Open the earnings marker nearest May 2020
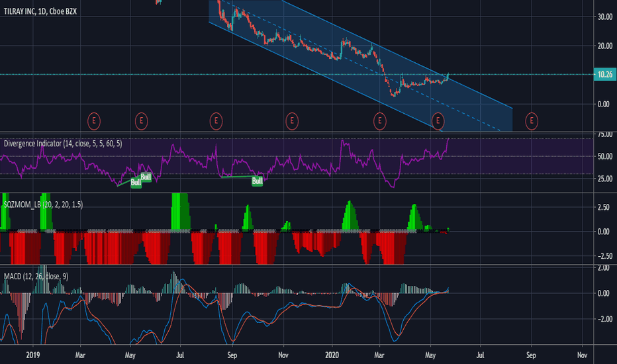 click(x=438, y=121)
